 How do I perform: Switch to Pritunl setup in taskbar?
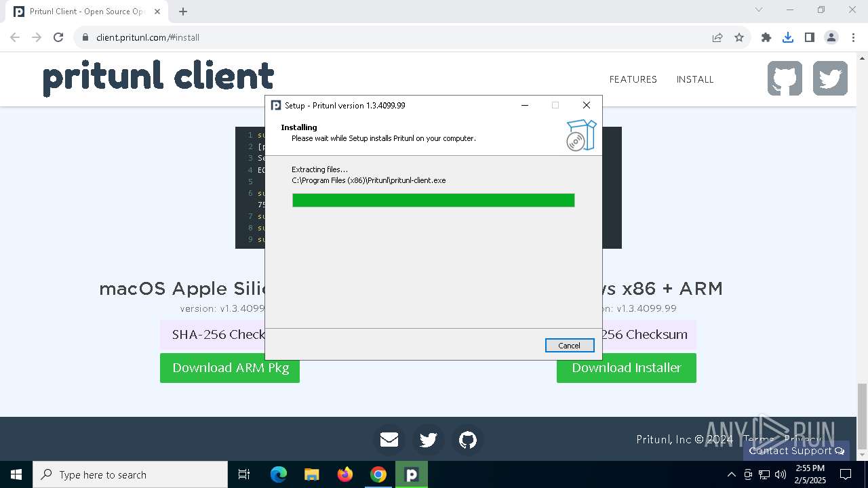pyautogui.click(x=412, y=474)
